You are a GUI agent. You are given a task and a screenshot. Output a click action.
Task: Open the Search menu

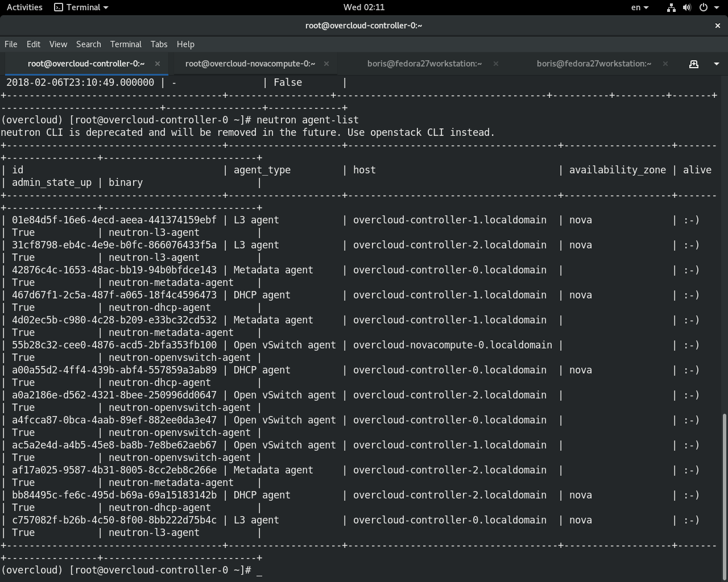[x=88, y=44]
